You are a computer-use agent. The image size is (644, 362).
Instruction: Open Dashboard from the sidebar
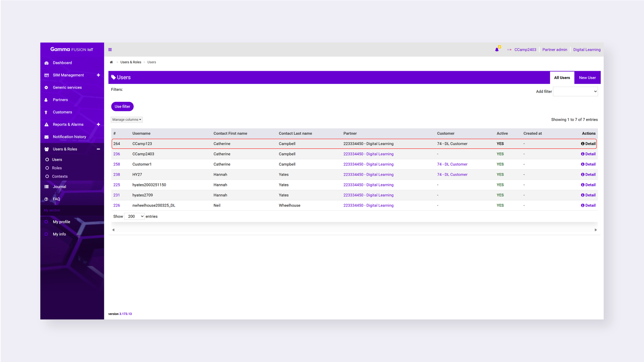pos(62,63)
